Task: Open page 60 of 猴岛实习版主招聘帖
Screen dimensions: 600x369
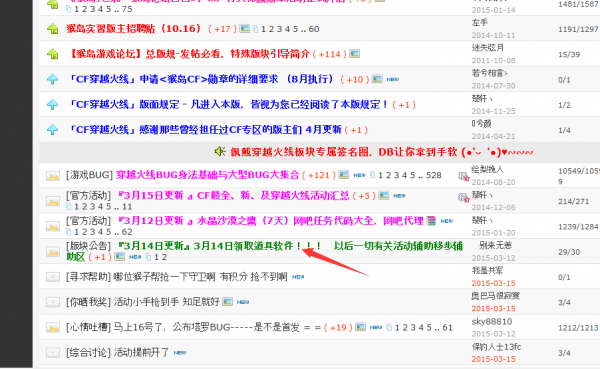Action: click(x=314, y=29)
